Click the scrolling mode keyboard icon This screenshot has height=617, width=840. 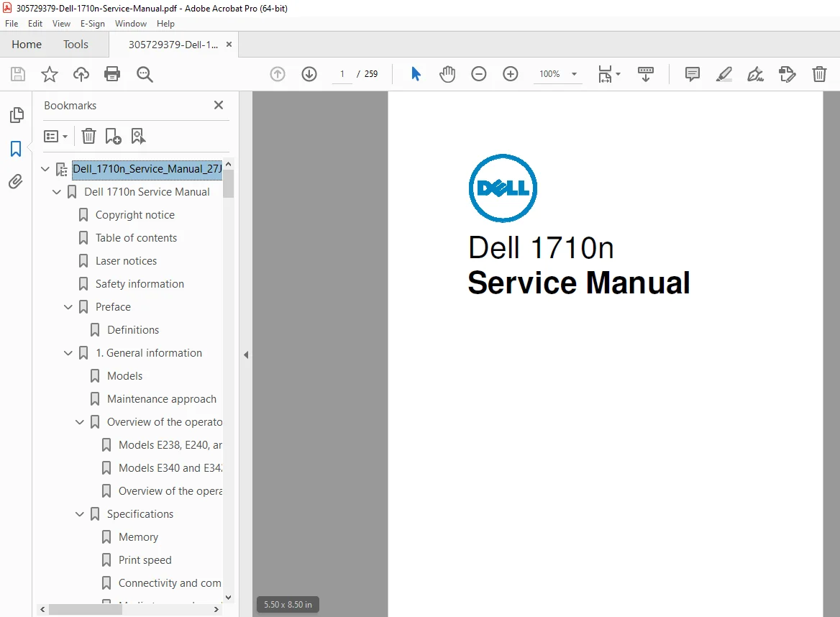pos(646,74)
